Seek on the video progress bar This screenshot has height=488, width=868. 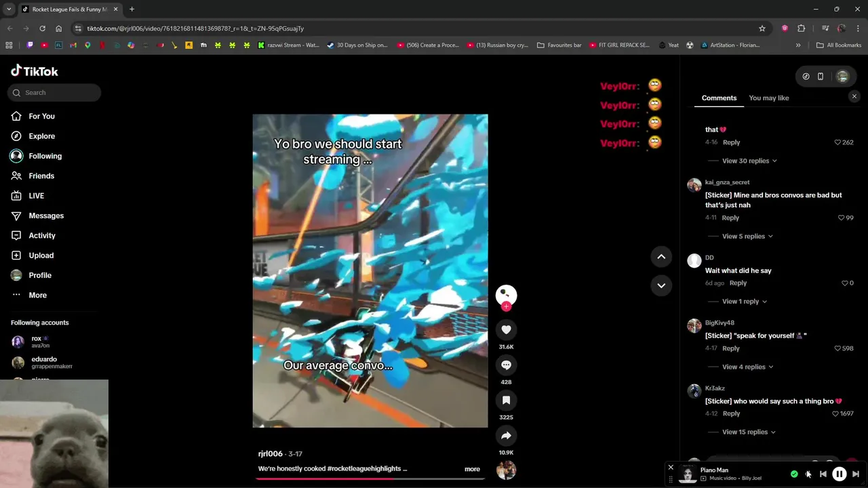click(x=370, y=479)
